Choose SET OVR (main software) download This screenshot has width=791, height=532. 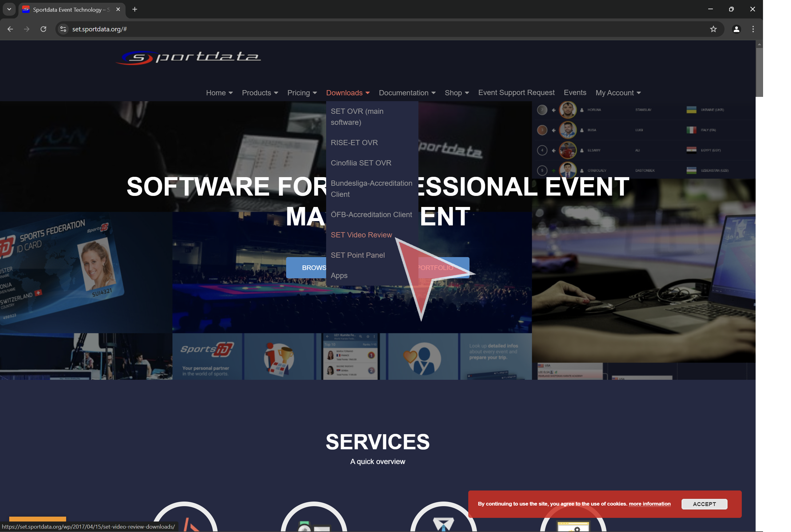372,117
